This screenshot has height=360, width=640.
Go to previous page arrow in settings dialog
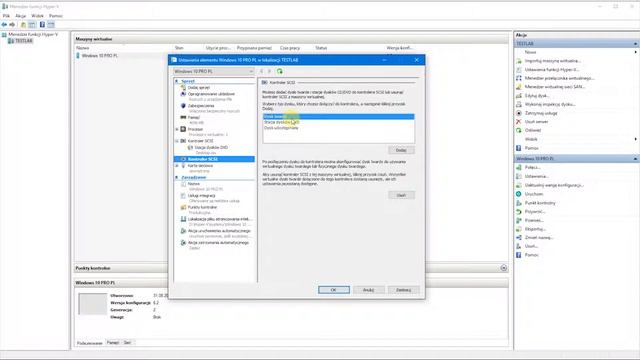click(x=262, y=71)
